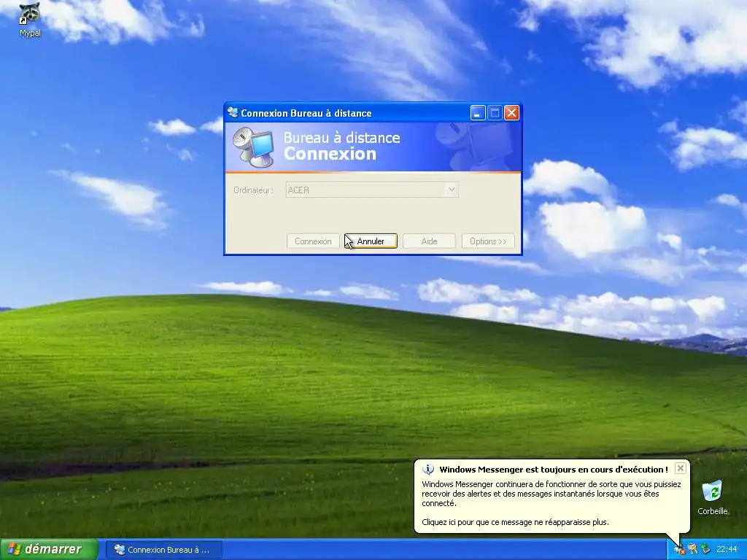
Task: Click 'Cliquez ici pour que ce message ne réapparaisse plus'
Action: coord(515,522)
